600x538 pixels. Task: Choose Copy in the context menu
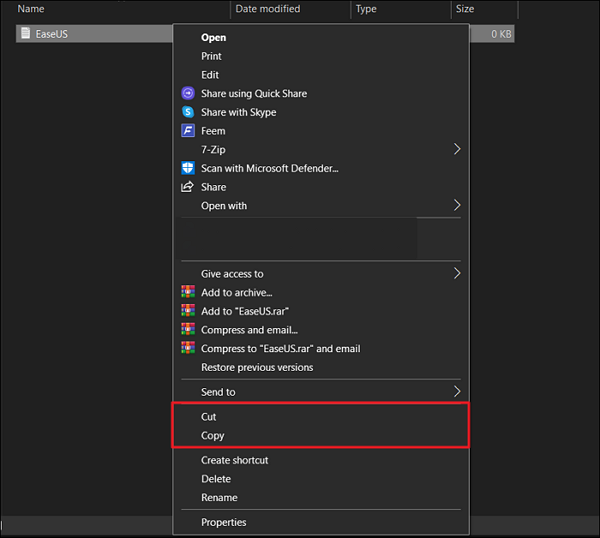point(213,436)
